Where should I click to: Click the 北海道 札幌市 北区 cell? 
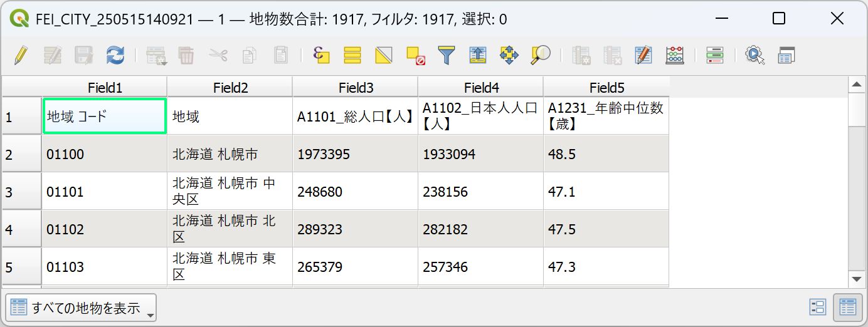pyautogui.click(x=230, y=229)
